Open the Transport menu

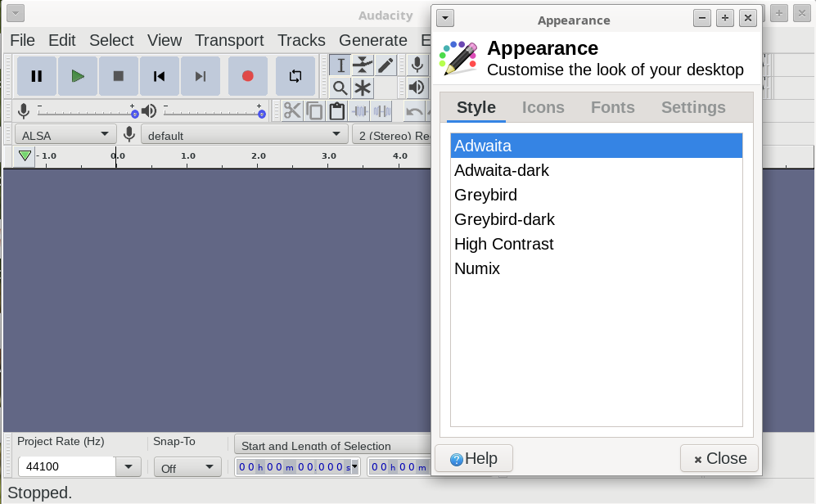[229, 40]
